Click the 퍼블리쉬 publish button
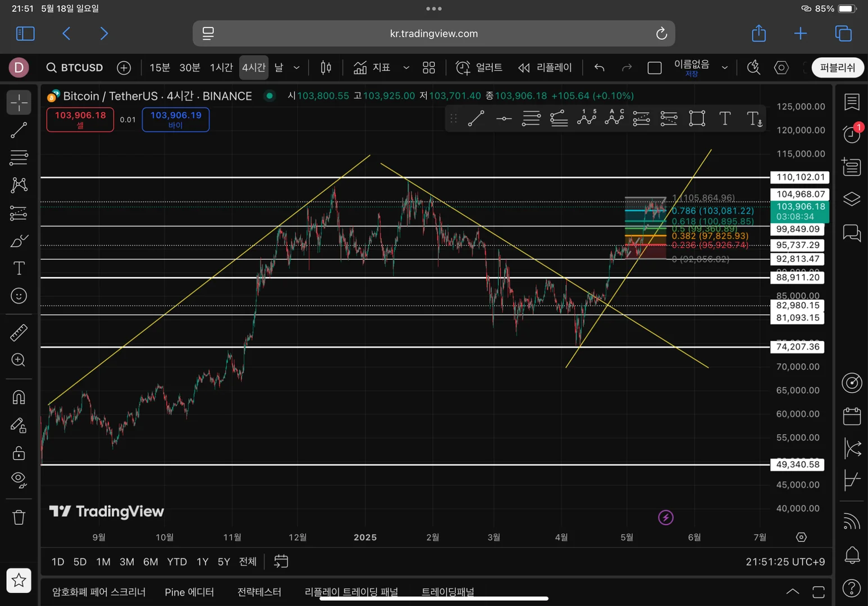868x606 pixels. pos(837,68)
